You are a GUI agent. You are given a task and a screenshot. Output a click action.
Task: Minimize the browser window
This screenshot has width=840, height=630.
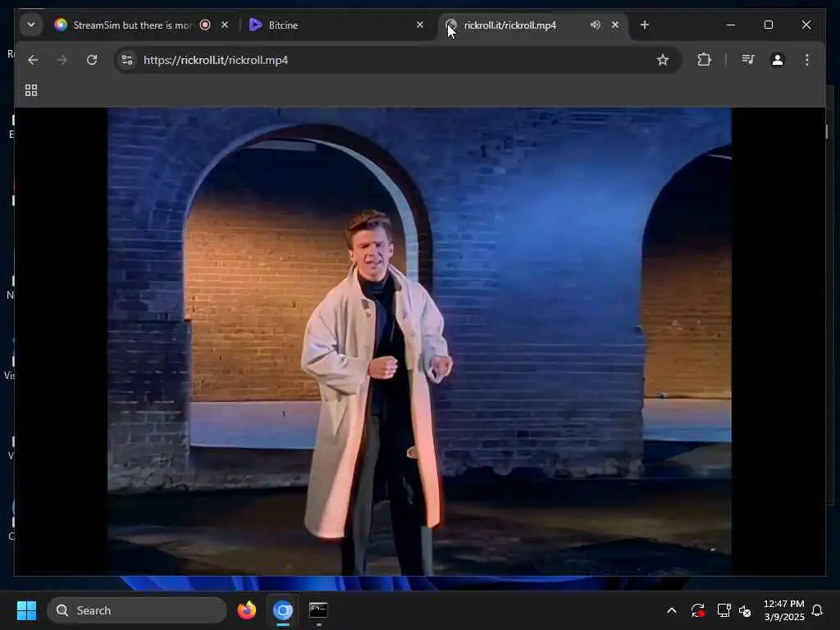[731, 25]
